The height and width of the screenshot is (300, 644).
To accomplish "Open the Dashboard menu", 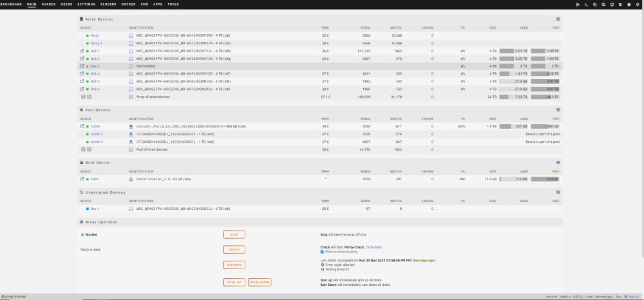I will pyautogui.click(x=11, y=5).
